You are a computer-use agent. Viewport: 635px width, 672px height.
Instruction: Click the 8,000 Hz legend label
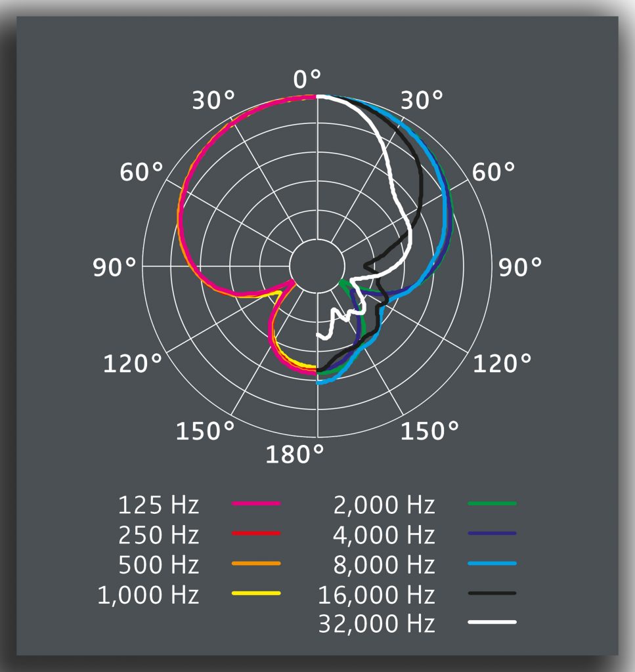tap(383, 564)
